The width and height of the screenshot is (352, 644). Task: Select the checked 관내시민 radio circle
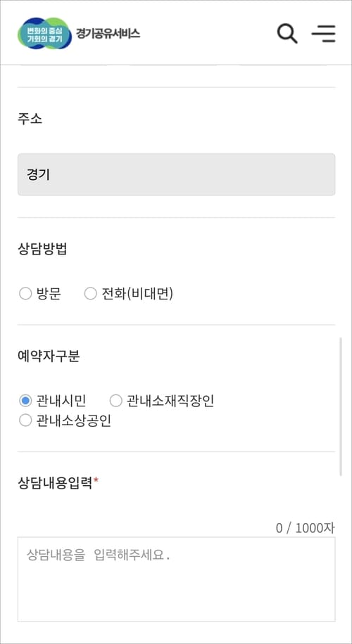pyautogui.click(x=25, y=401)
